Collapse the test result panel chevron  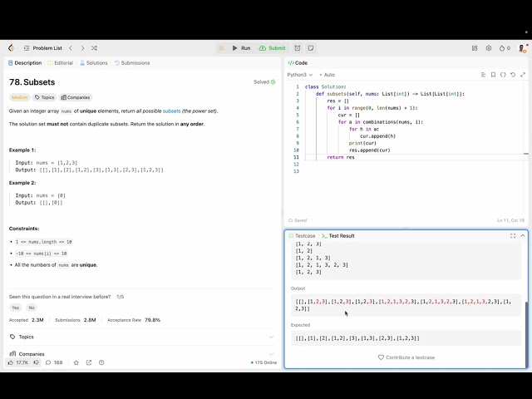(x=522, y=236)
